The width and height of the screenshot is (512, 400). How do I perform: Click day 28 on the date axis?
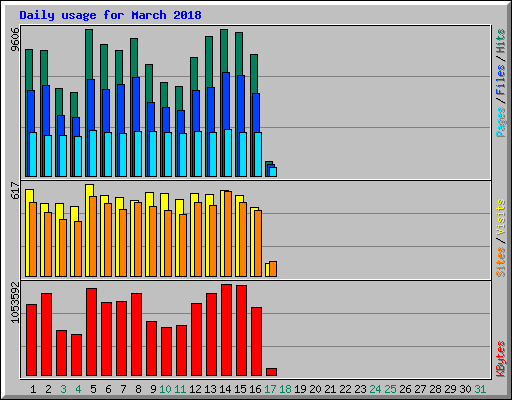pyautogui.click(x=435, y=389)
